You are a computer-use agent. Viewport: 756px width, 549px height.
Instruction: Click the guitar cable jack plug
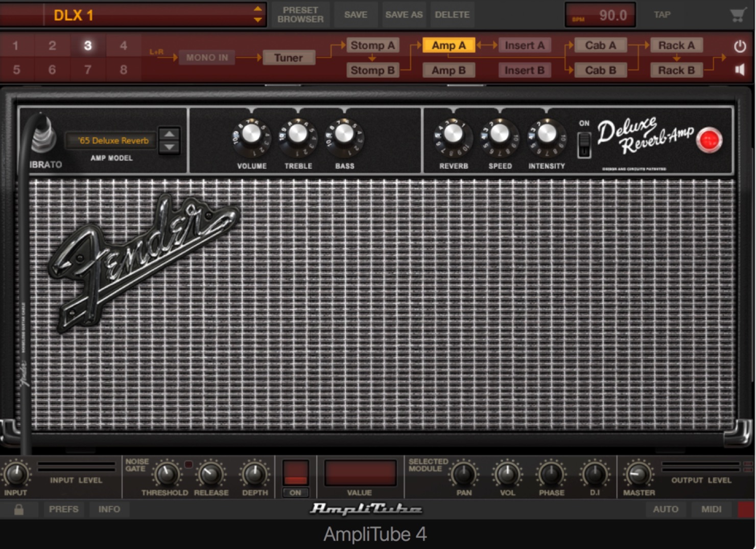44,132
